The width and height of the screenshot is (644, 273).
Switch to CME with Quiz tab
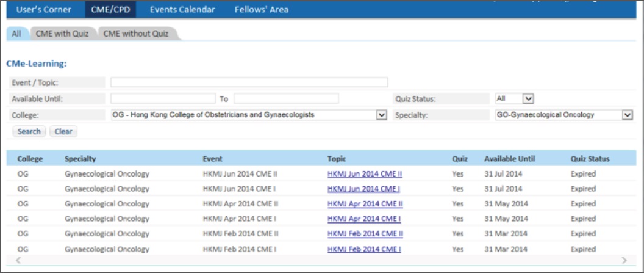(x=62, y=34)
